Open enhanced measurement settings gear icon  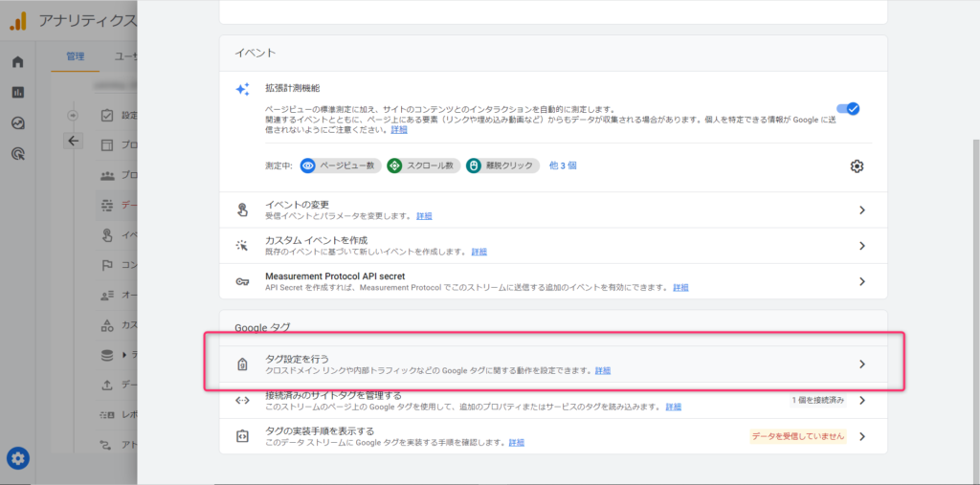click(x=857, y=166)
